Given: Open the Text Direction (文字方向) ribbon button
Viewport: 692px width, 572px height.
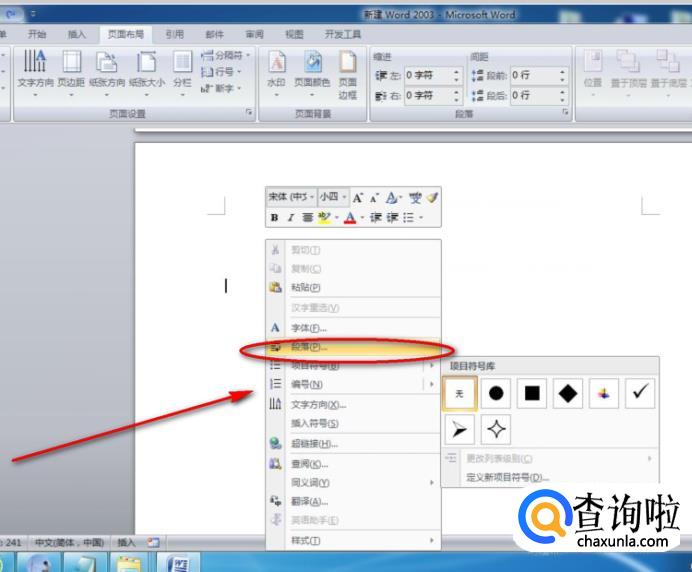Looking at the screenshot, I should point(35,74).
